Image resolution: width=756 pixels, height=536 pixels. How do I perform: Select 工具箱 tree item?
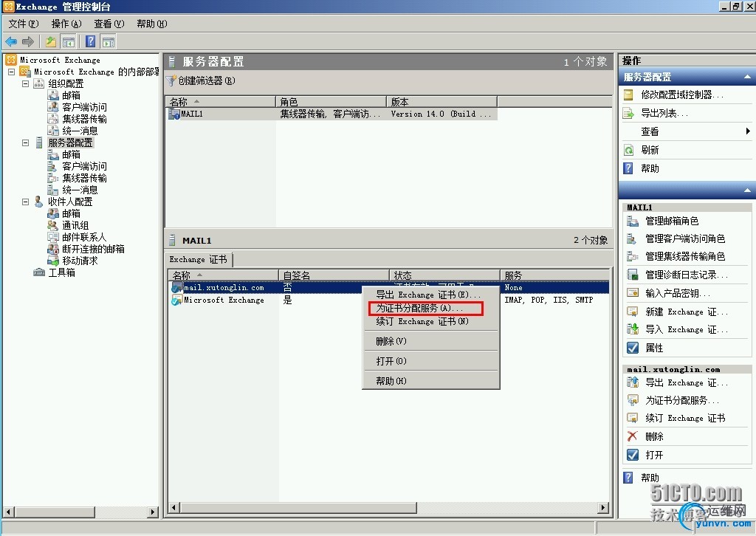click(62, 273)
